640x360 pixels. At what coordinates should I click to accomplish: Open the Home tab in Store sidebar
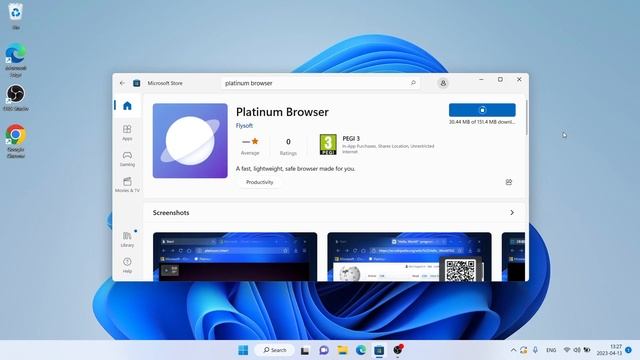click(x=127, y=106)
